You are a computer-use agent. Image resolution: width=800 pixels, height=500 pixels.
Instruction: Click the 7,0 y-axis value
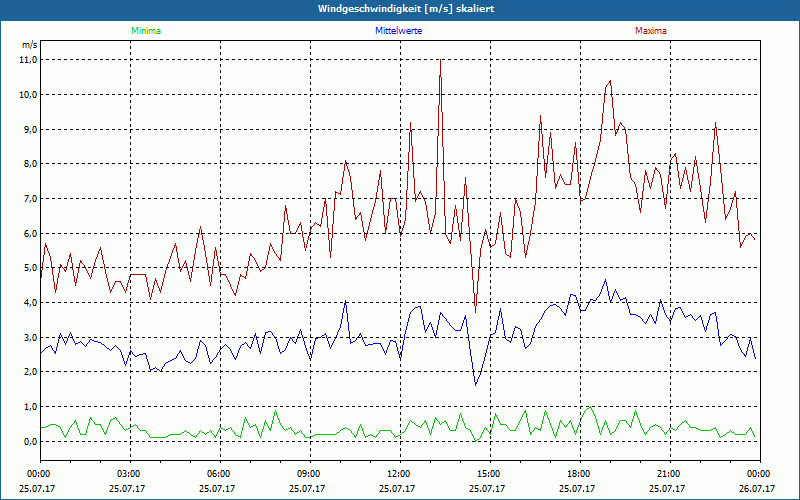(31, 198)
